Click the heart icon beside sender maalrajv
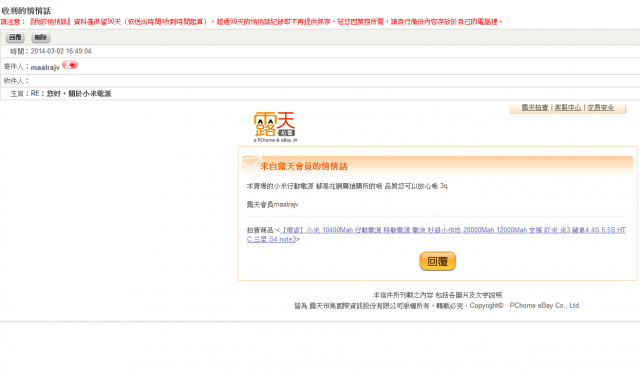This screenshot has width=640, height=370. click(70, 65)
